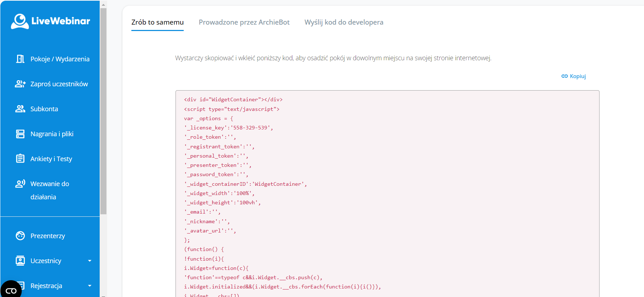Click the Subkonta people icon
This screenshot has width=644, height=297.
coord(20,109)
